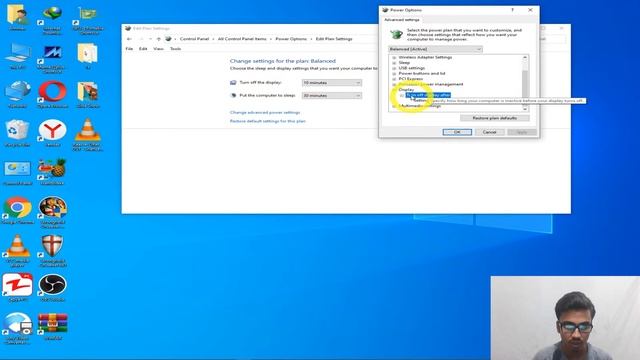Click the up arrow in Edit Plan Settings

point(159,39)
